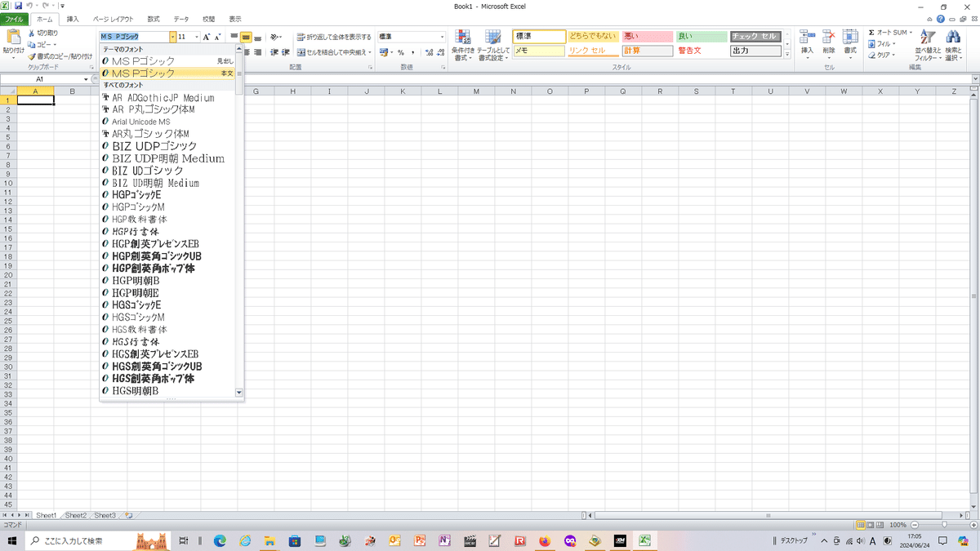Switch to the 挿入 ribbon tab
Image resolution: width=980 pixels, height=551 pixels.
pos(73,18)
